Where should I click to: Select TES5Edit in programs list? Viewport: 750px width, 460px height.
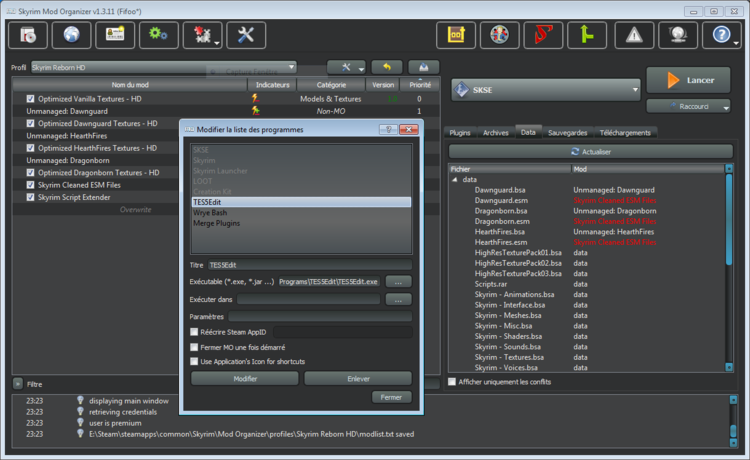tap(301, 202)
